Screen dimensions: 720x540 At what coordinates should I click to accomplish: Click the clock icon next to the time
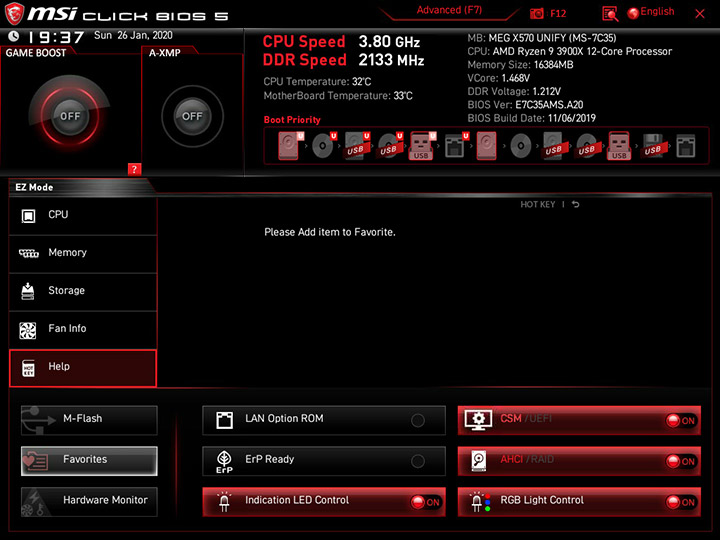click(x=13, y=36)
